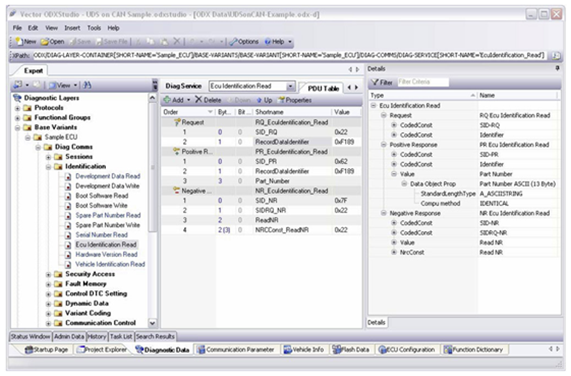
Task: Click the binoculars find icon in tree toolbar
Action: [x=87, y=85]
